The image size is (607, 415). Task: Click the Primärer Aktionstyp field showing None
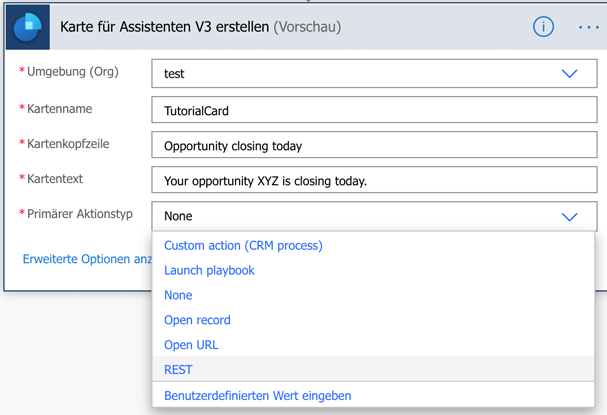point(374,216)
